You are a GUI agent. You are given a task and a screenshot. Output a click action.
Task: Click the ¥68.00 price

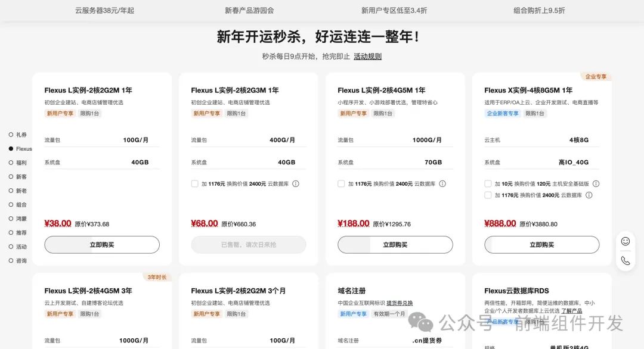pyautogui.click(x=205, y=223)
